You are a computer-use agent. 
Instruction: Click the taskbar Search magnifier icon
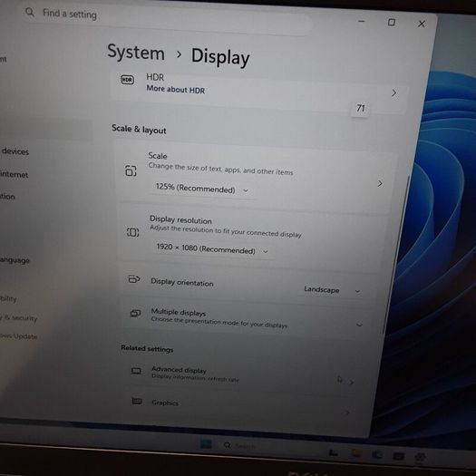click(x=227, y=445)
